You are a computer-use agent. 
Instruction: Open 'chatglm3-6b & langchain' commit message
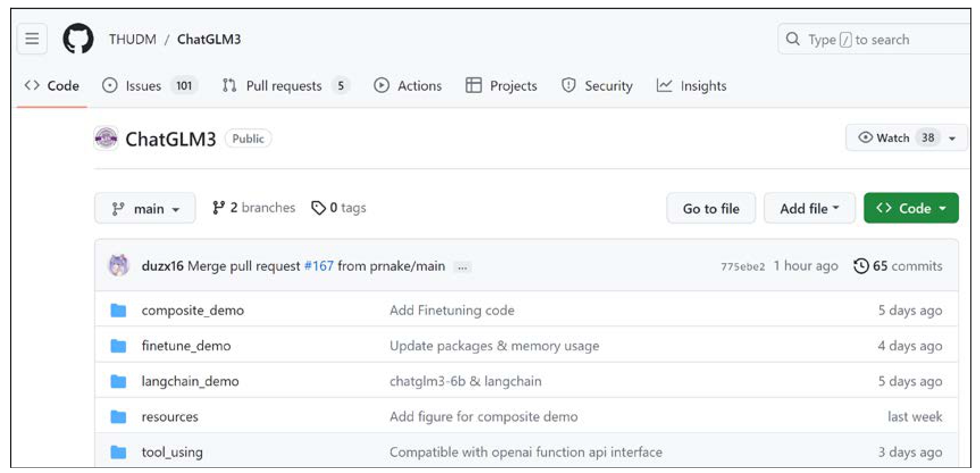(466, 381)
